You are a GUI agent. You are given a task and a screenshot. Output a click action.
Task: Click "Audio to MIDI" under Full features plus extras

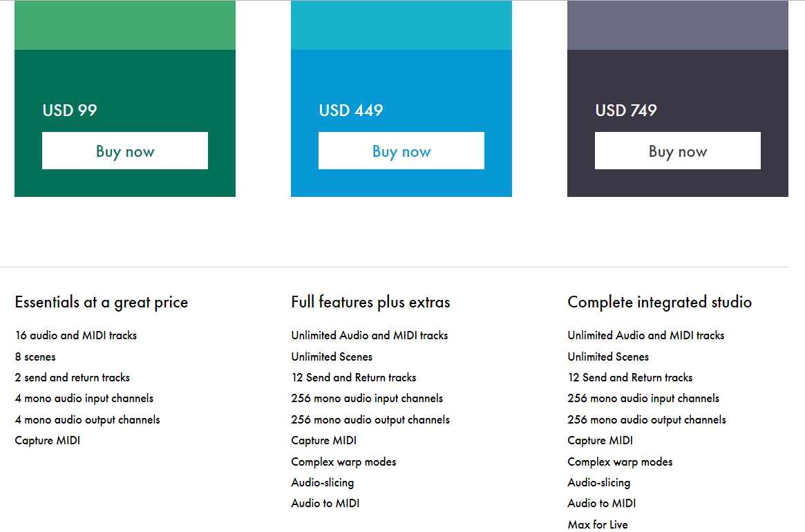(x=325, y=503)
